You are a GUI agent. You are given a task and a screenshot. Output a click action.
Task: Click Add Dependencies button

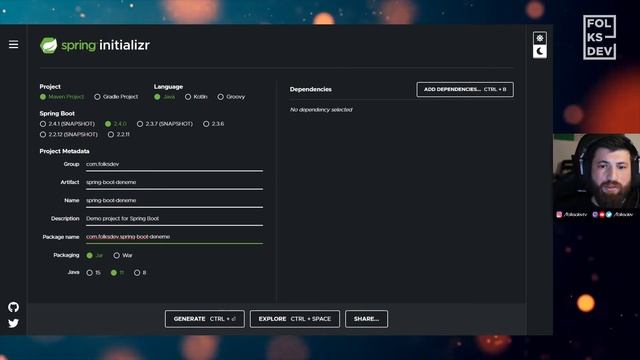point(465,89)
